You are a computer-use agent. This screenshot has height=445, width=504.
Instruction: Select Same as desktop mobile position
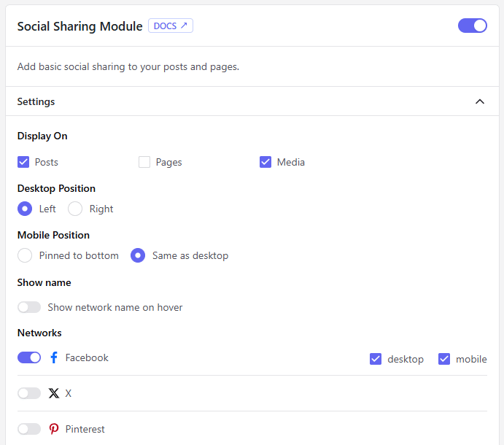[x=138, y=255]
